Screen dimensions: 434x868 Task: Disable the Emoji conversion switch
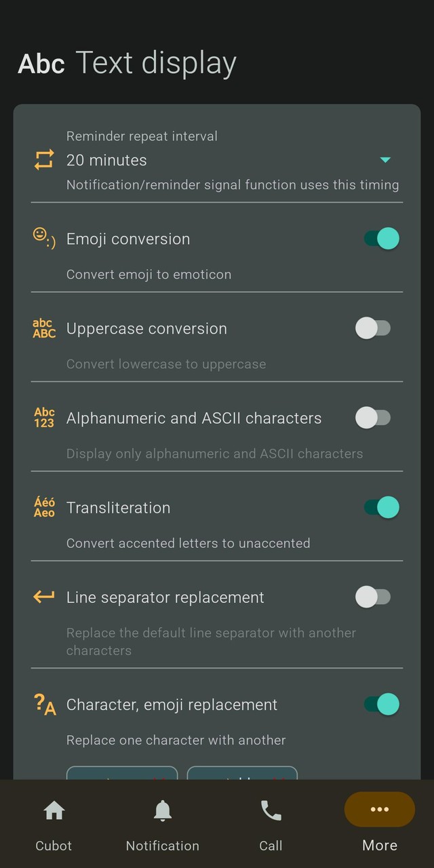pyautogui.click(x=381, y=239)
